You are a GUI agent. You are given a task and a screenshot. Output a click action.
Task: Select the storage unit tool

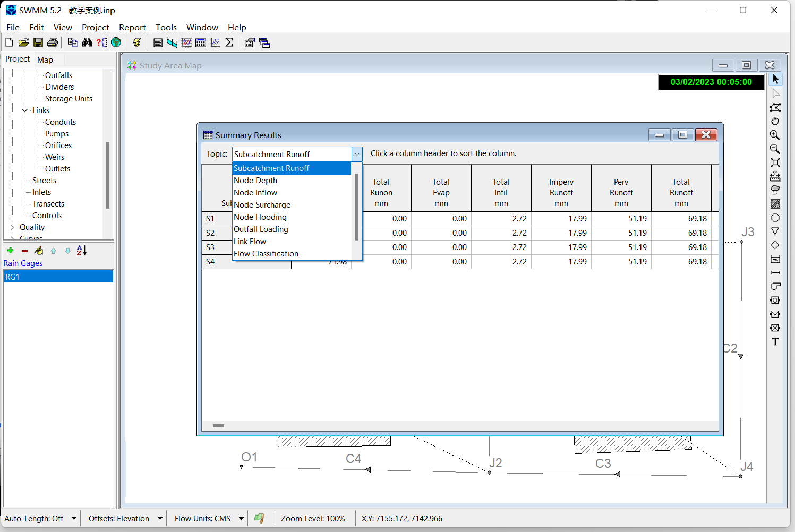point(775,259)
